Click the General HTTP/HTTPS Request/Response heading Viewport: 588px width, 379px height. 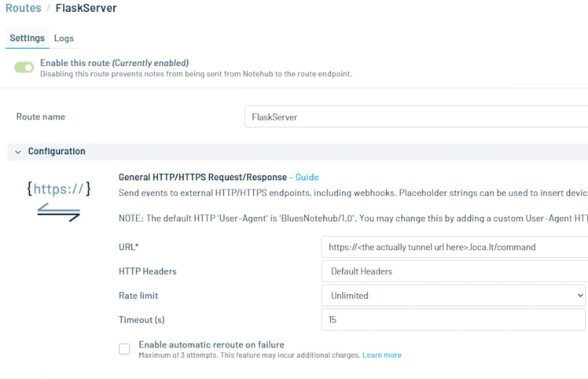[x=203, y=178]
